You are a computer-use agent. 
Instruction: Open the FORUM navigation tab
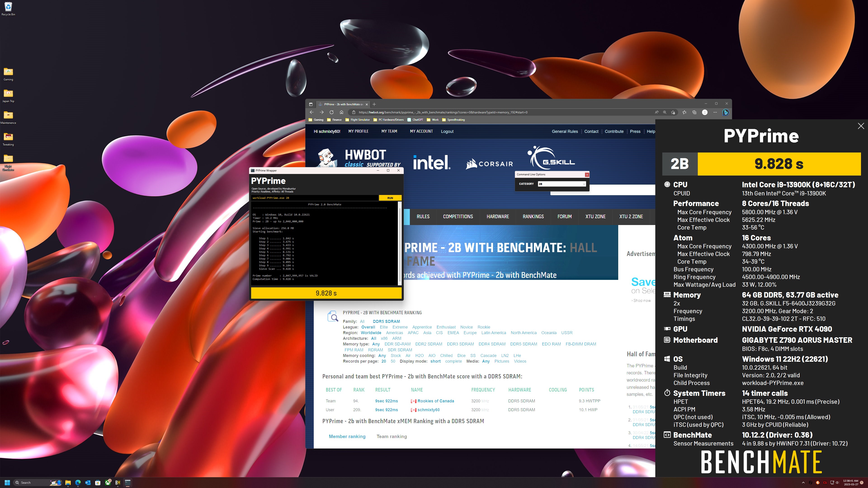564,217
